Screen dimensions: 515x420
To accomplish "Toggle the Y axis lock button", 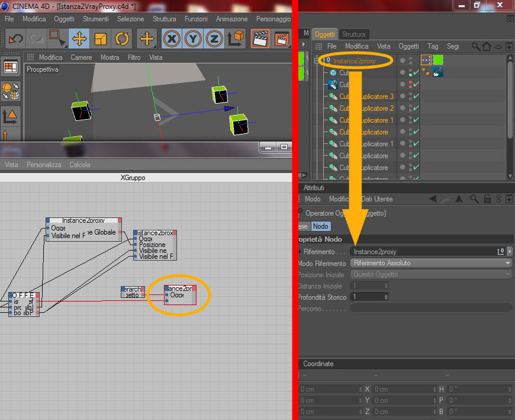I will 193,39.
